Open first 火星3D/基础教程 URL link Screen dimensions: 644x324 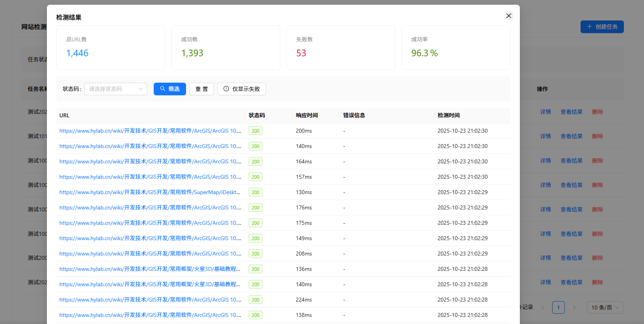tap(150, 269)
